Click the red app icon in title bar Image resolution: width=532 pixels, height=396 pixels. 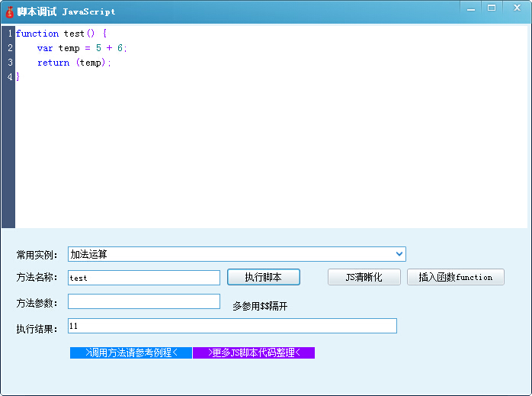[10, 12]
